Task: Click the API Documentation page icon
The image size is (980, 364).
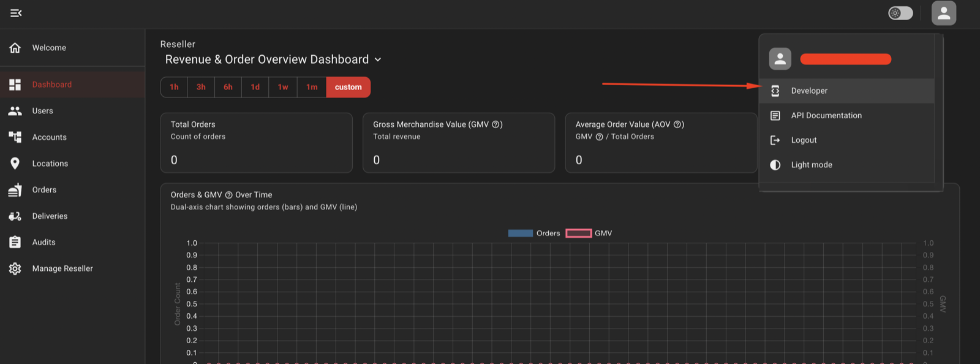Action: [x=775, y=115]
